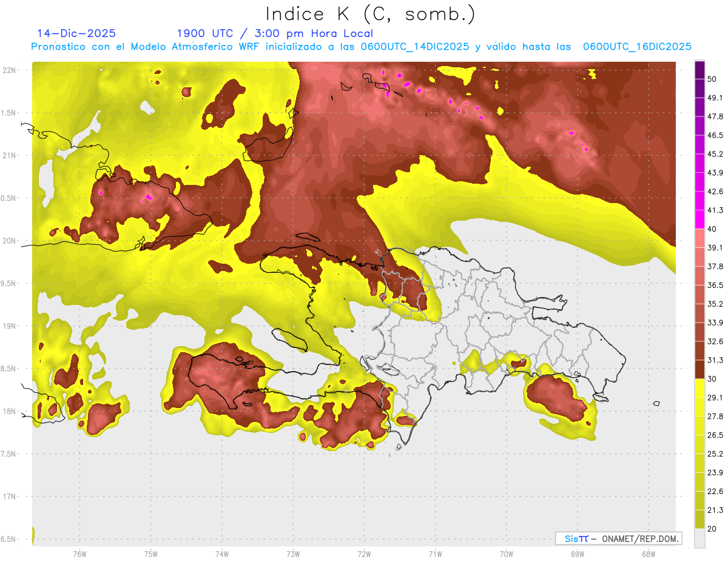Click the legend value 25.2
Screen dimensions: 728x562
[715, 453]
